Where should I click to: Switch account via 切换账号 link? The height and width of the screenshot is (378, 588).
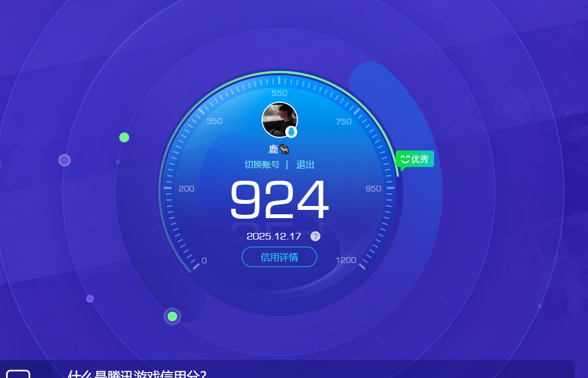pos(262,165)
